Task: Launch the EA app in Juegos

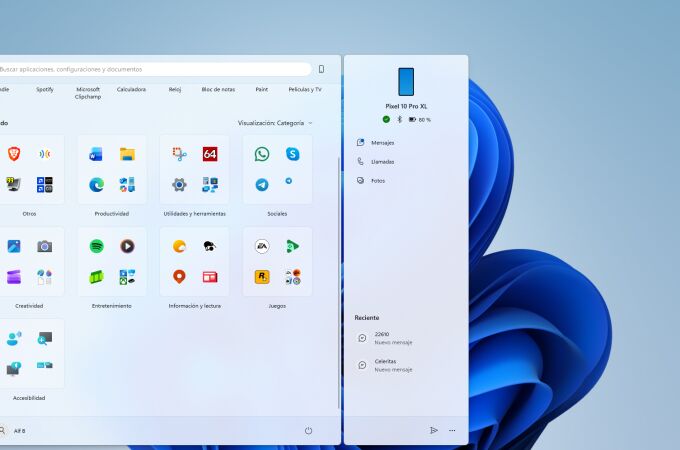Action: pos(262,246)
